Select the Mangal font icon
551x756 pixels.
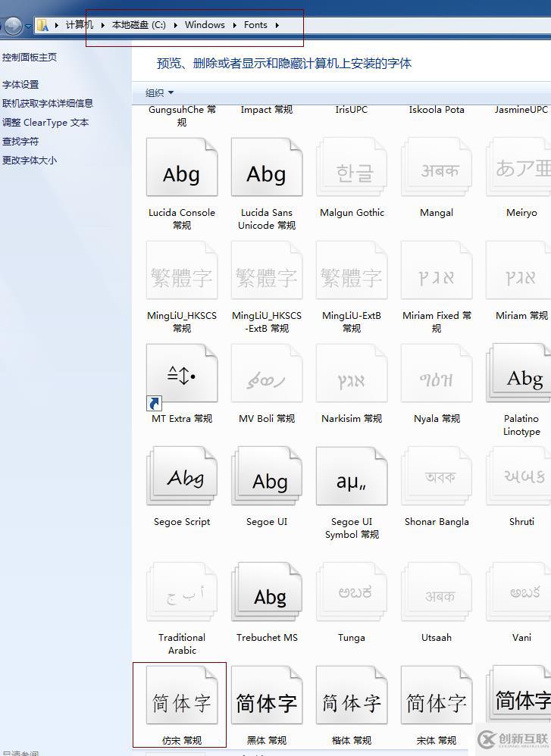click(437, 167)
